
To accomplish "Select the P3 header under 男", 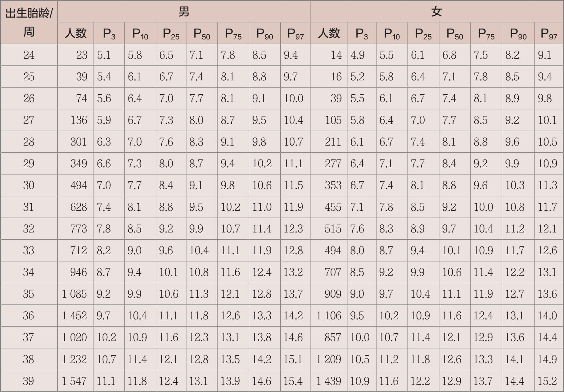I will 109,33.
